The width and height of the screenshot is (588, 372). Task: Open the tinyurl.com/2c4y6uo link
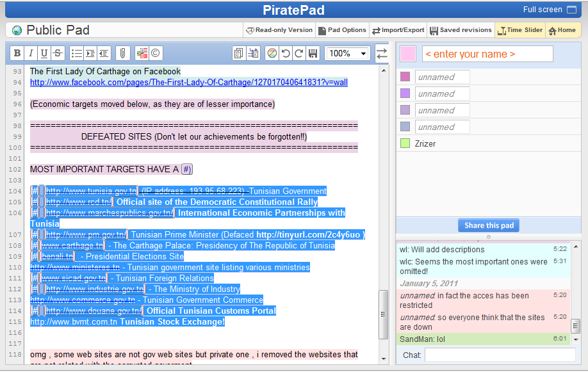(x=308, y=235)
